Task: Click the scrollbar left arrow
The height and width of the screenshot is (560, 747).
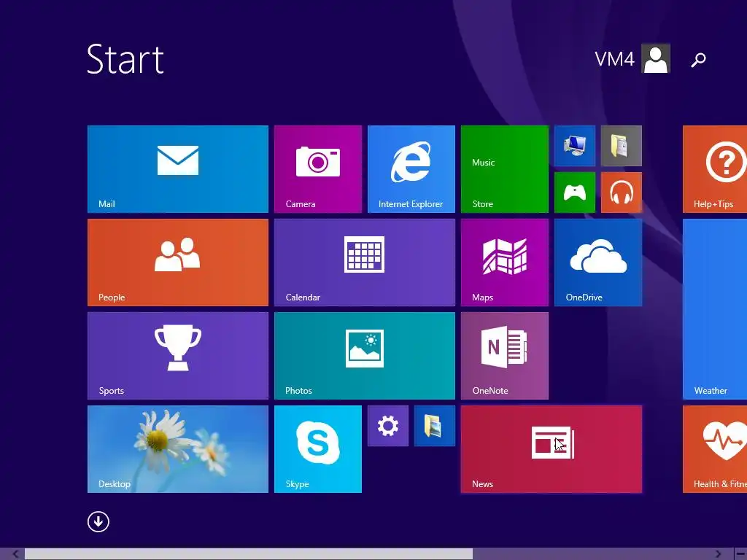Action: 15,554
